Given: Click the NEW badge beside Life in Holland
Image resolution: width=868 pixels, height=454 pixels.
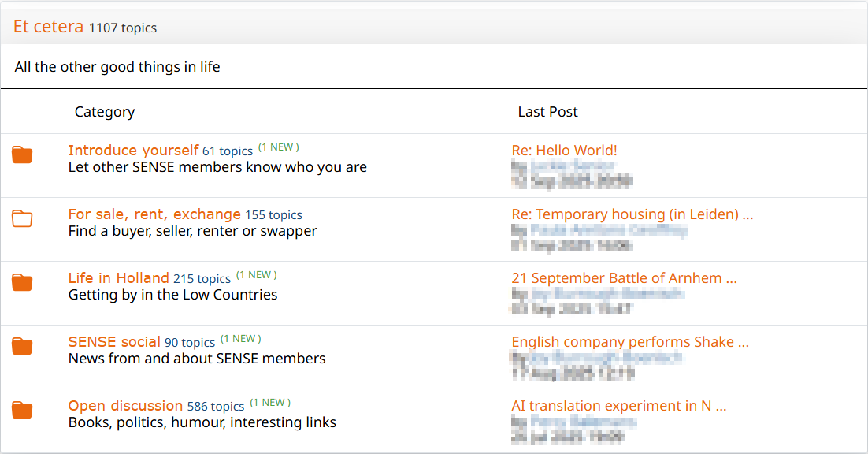Looking at the screenshot, I should pyautogui.click(x=257, y=275).
